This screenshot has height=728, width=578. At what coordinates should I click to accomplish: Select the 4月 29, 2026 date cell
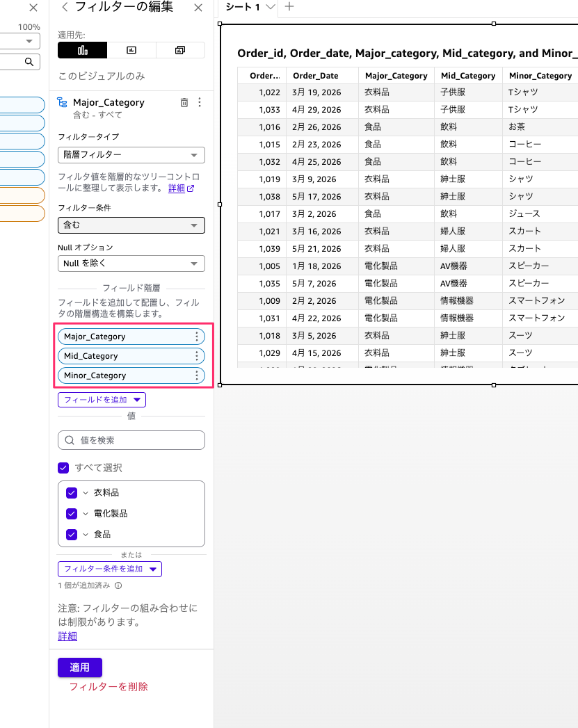click(x=322, y=110)
